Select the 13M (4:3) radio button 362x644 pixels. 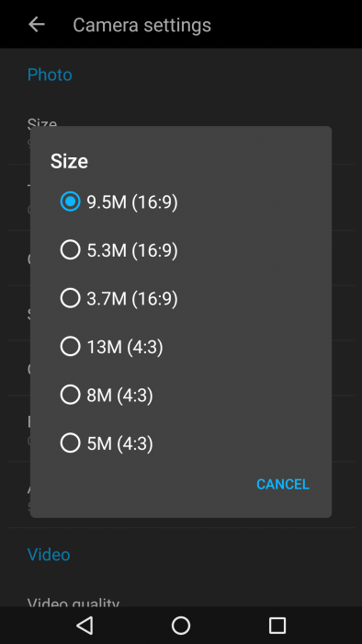click(x=70, y=347)
